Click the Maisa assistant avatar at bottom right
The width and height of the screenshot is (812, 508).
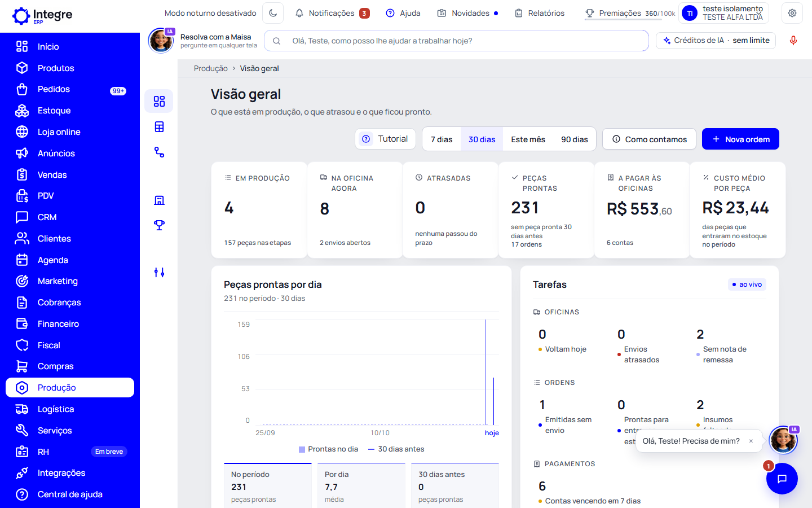click(x=783, y=440)
